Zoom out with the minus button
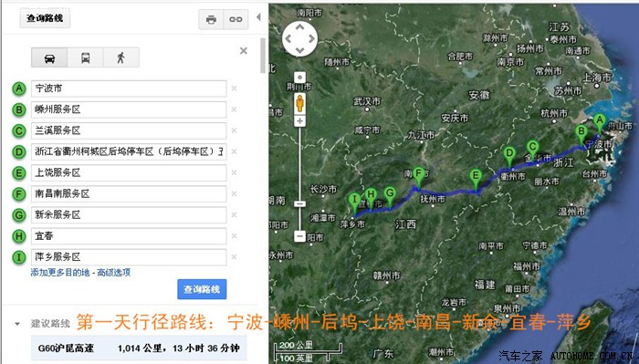Image resolution: width=639 pixels, height=364 pixels. 300,236
